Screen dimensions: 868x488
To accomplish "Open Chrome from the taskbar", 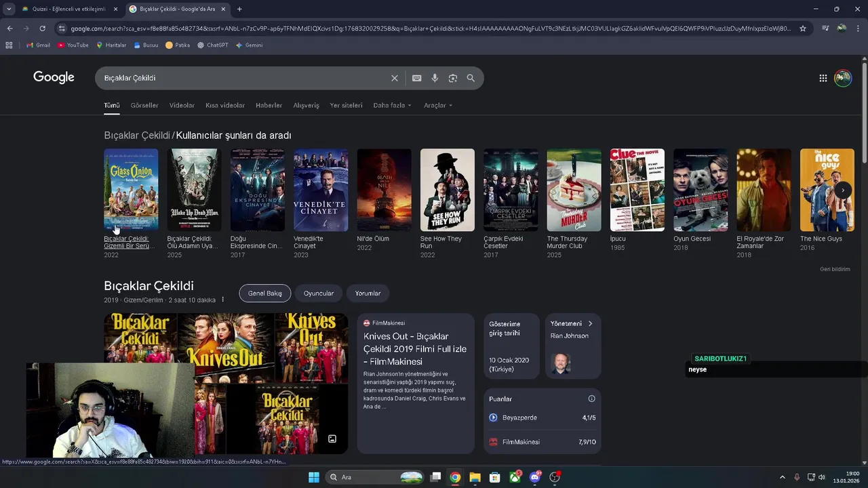I will click(x=455, y=477).
